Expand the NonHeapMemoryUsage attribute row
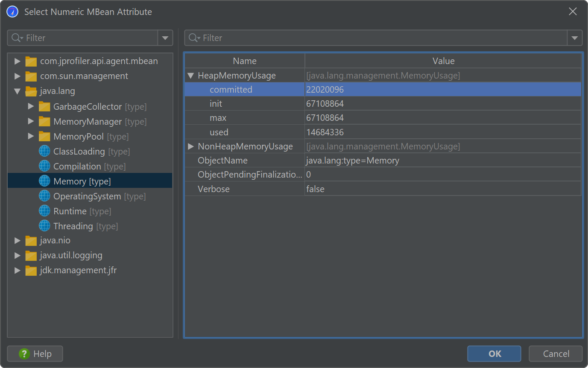Viewport: 588px width, 368px height. pyautogui.click(x=191, y=146)
